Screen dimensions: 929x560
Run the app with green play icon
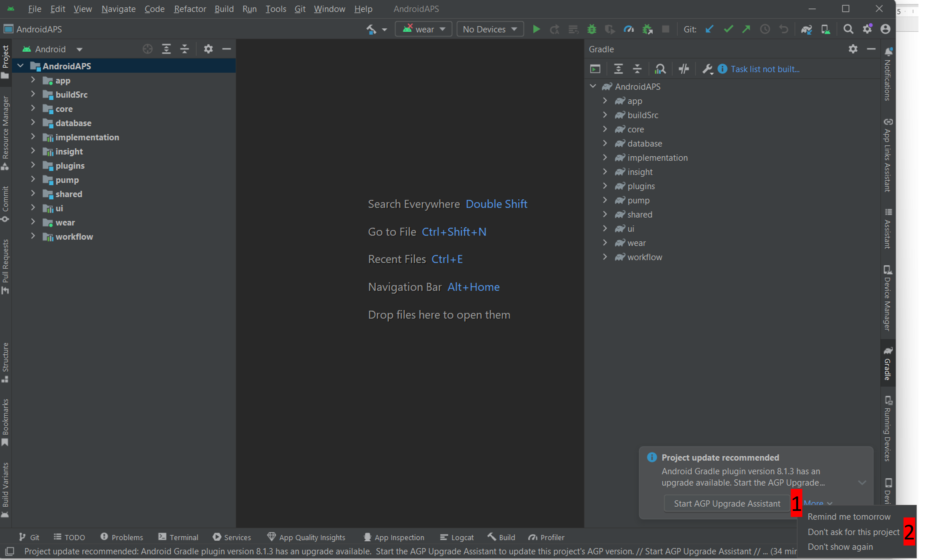click(x=536, y=29)
